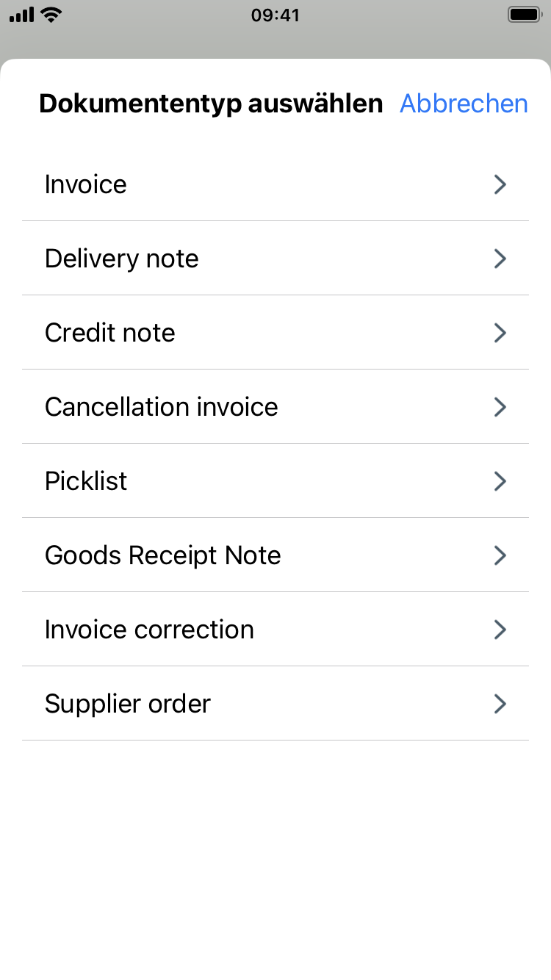Cancel with the Abbrechen link

[464, 104]
